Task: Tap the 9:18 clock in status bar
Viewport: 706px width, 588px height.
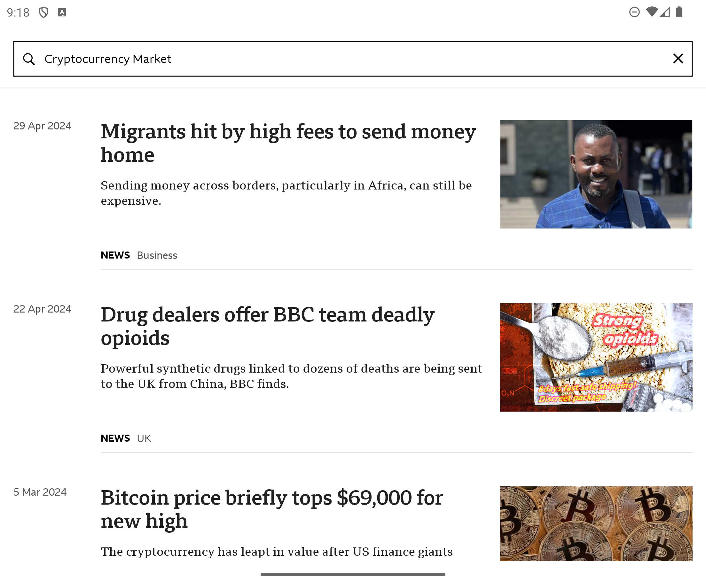Action: pos(18,12)
